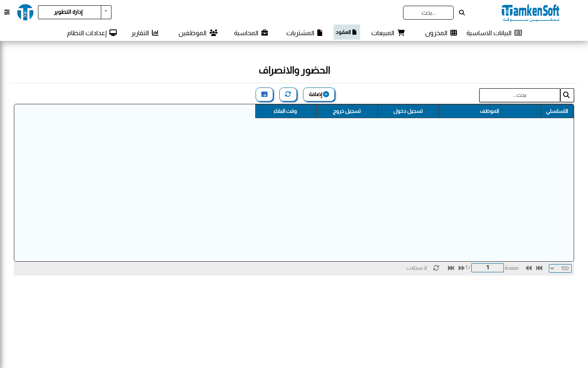Click the header search magnifier icon
The height and width of the screenshot is (368, 588).
pos(462,13)
